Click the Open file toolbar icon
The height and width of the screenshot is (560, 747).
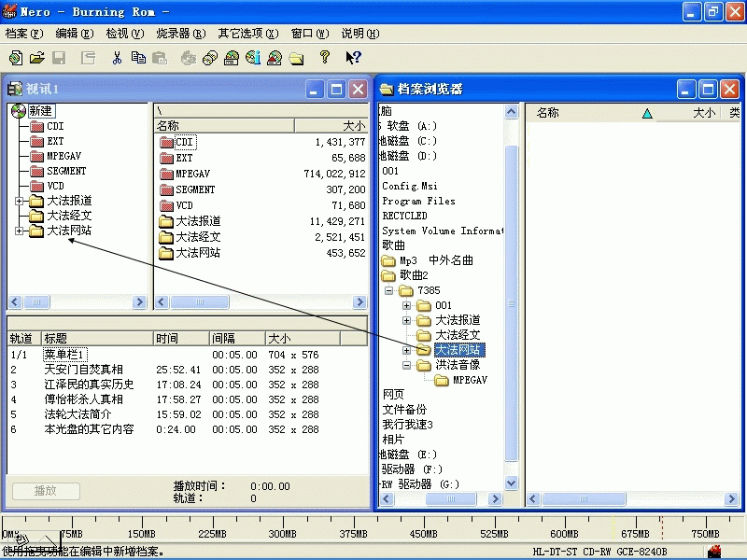tap(36, 58)
